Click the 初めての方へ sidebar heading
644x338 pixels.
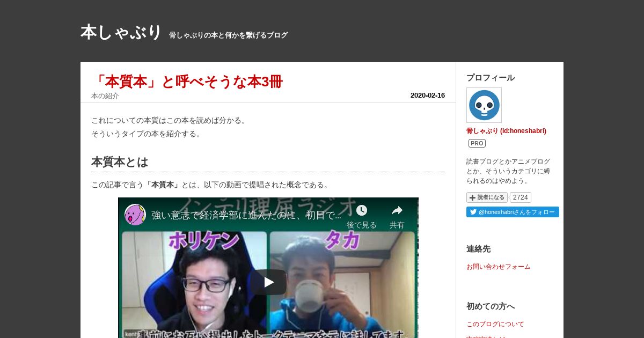click(491, 306)
